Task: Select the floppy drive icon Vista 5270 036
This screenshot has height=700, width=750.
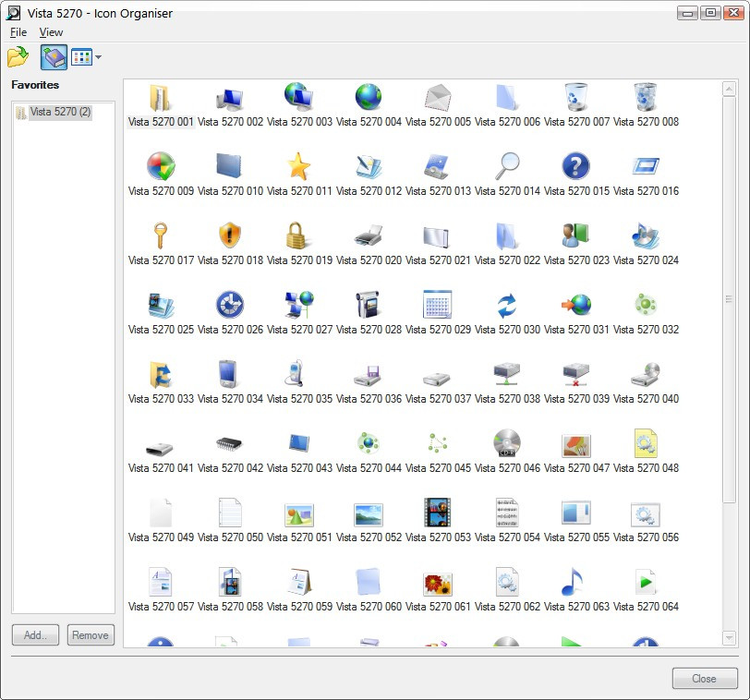Action: pyautogui.click(x=368, y=376)
